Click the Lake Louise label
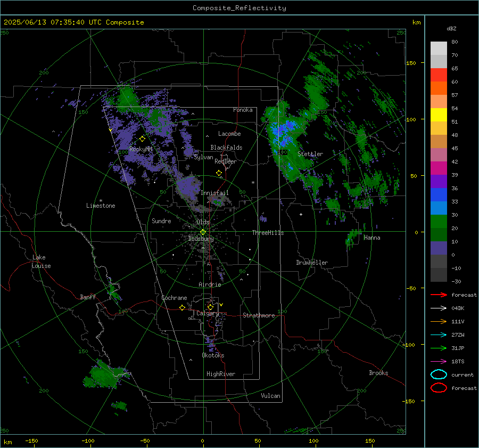This screenshot has width=479, height=448. [41, 262]
